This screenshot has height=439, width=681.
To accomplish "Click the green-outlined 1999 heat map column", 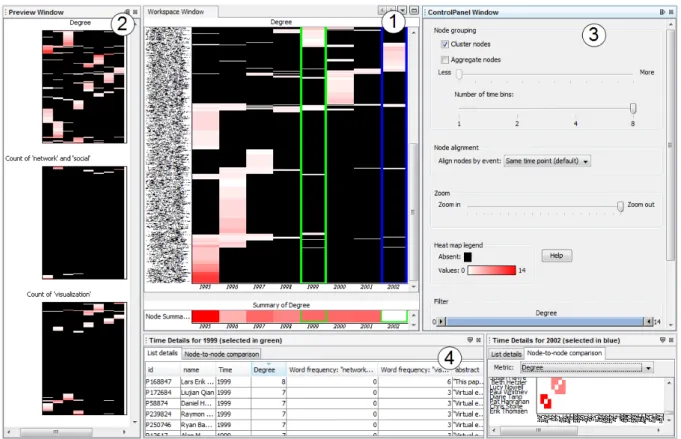I will click(x=313, y=155).
